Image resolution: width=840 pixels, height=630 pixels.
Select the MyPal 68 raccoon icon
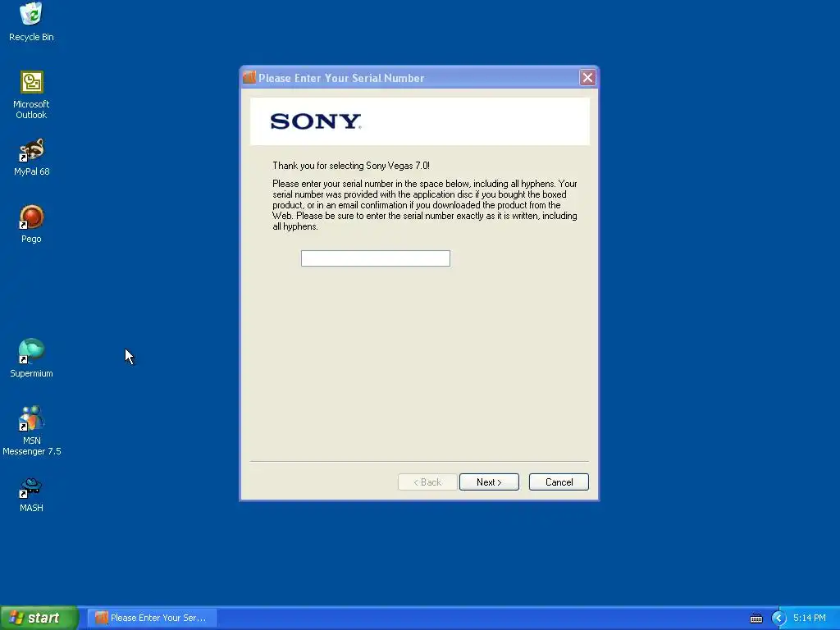pyautogui.click(x=32, y=157)
